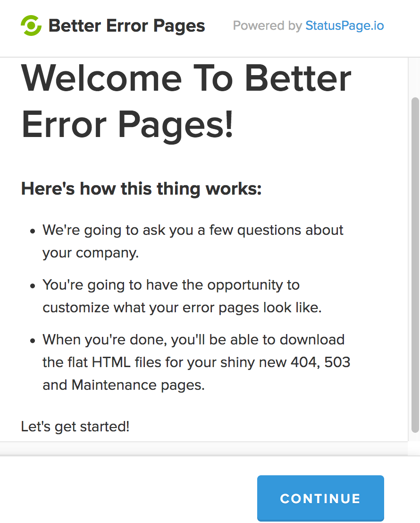This screenshot has width=420, height=523.
Task: Click the vertical scrollbar thumb
Action: point(415,265)
